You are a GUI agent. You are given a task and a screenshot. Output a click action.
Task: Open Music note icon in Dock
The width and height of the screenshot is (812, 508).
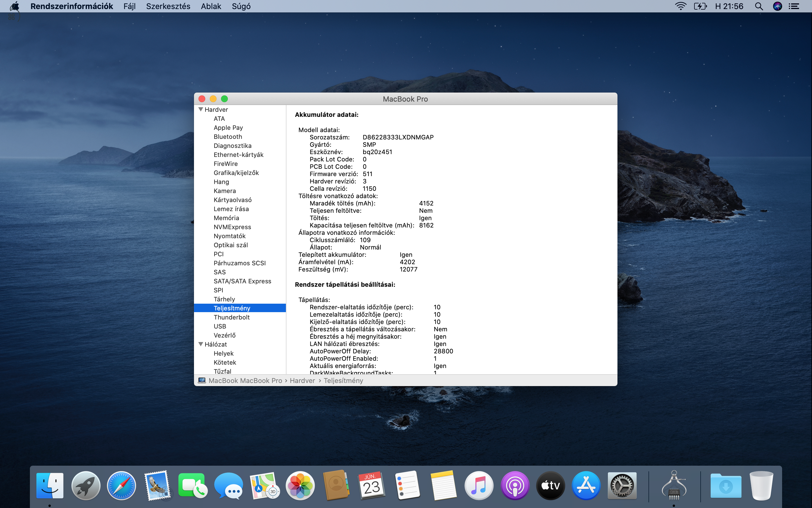coord(479,485)
